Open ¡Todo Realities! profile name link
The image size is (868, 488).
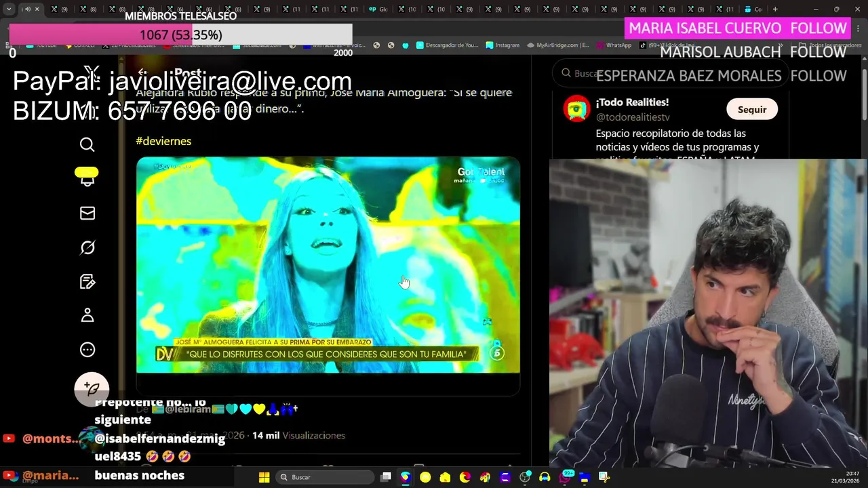coord(632,102)
